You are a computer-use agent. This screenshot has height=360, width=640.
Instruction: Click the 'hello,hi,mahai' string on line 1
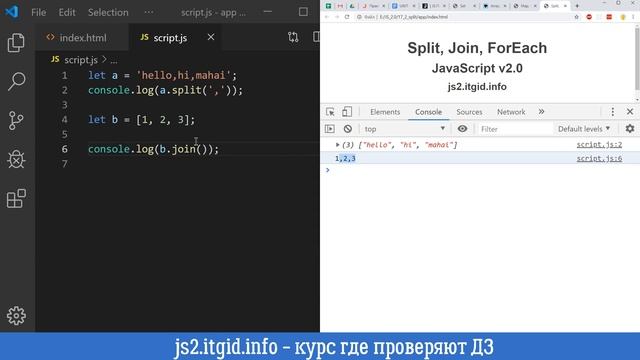(183, 75)
